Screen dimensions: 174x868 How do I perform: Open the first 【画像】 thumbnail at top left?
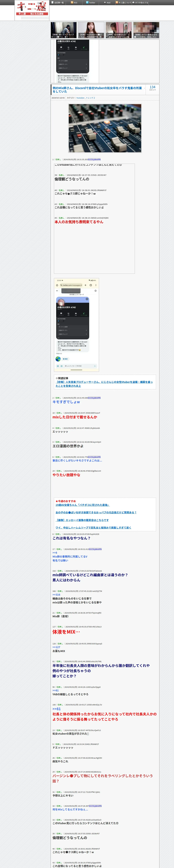click(x=64, y=30)
